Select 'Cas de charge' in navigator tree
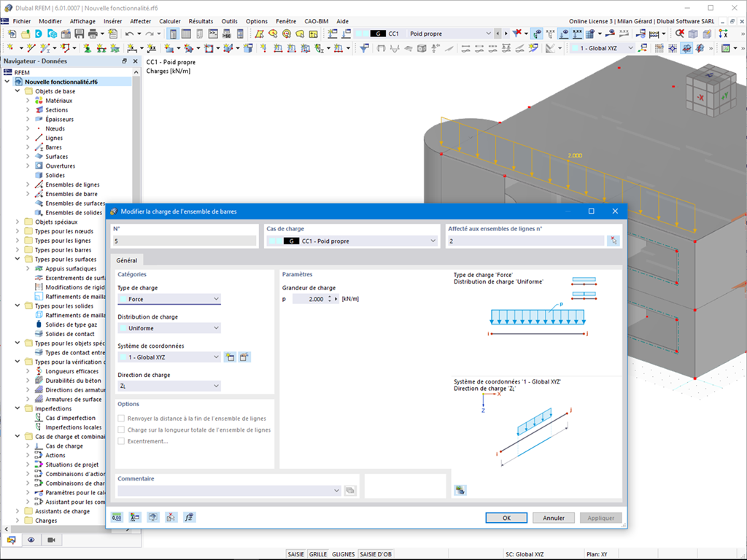 (64, 446)
